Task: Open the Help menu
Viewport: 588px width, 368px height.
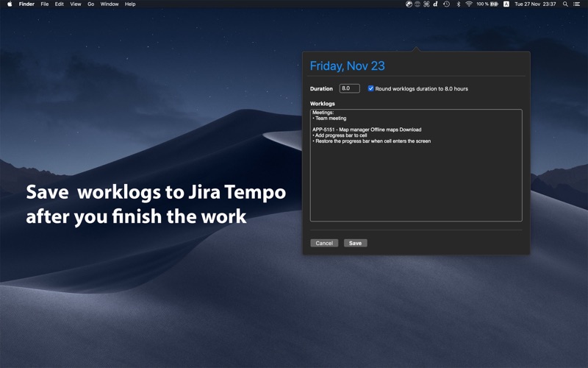Action: [x=130, y=4]
